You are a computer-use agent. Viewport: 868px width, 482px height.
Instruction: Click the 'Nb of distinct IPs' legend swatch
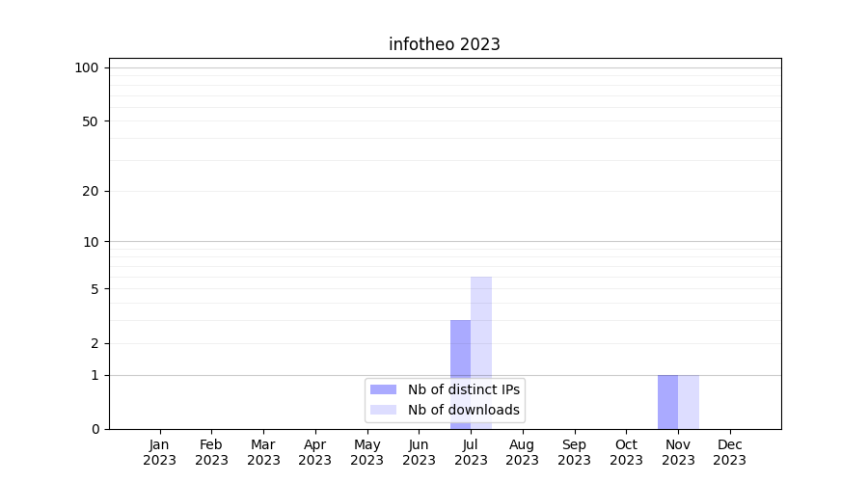383,389
